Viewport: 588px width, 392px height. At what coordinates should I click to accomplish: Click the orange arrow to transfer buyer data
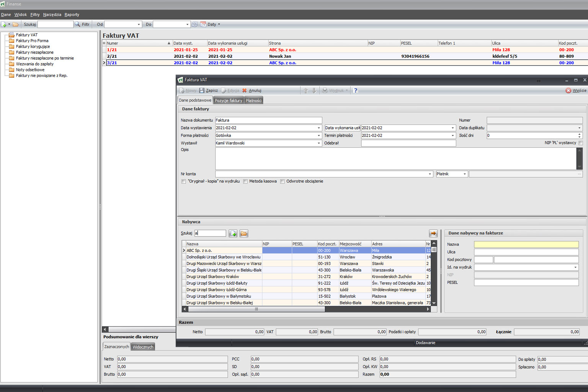(433, 234)
